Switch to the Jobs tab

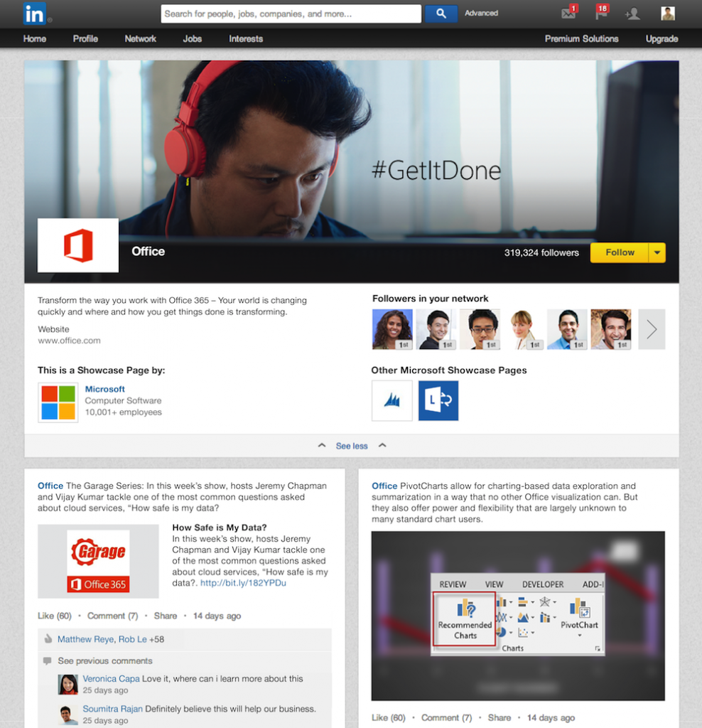192,39
